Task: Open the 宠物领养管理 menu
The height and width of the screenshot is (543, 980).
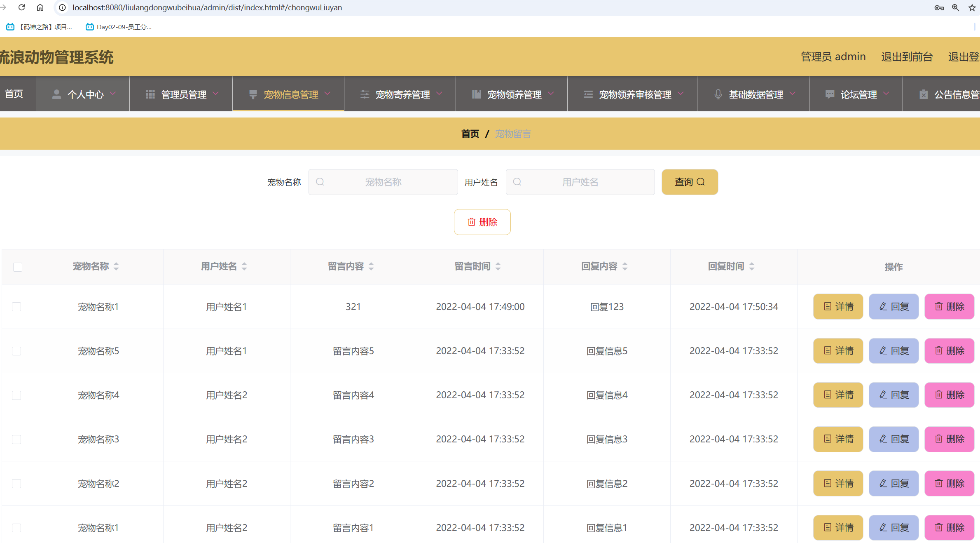Action: point(512,94)
